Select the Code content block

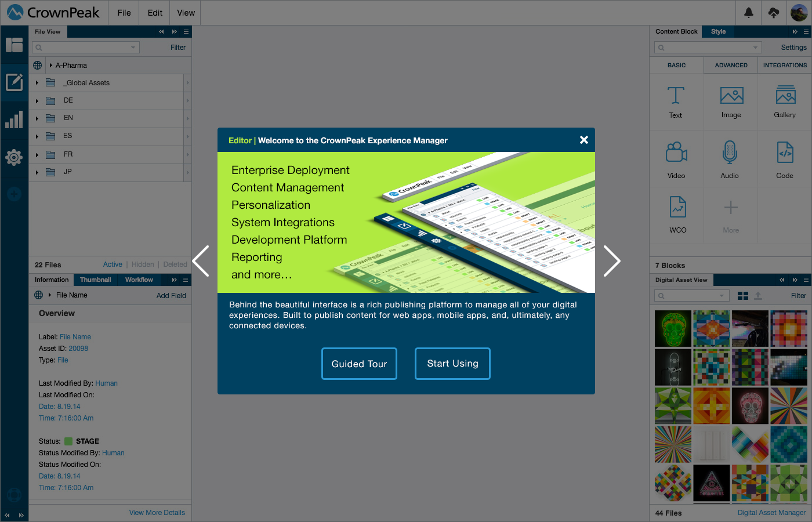coord(785,160)
